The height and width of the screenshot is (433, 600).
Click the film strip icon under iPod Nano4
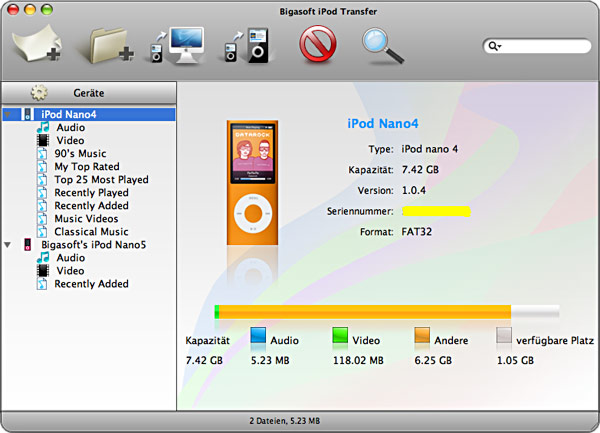[x=43, y=140]
